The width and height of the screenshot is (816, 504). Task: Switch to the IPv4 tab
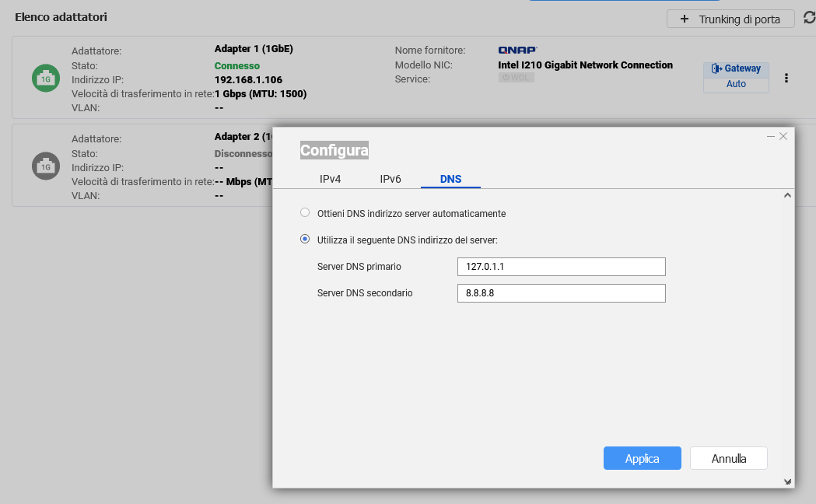331,179
